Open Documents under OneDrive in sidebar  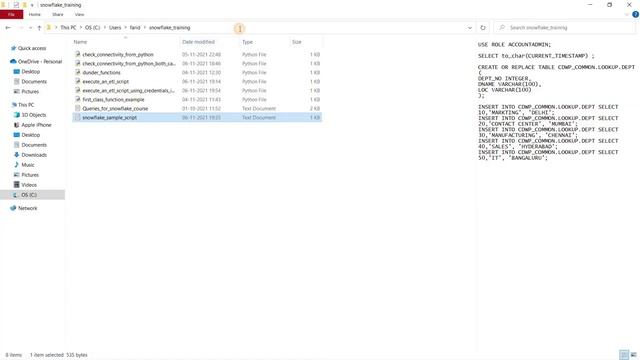[34, 82]
